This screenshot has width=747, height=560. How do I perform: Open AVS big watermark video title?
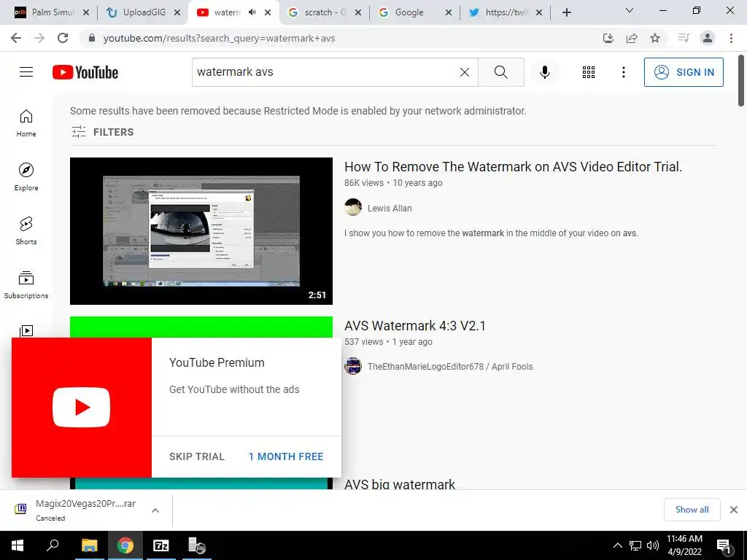click(x=400, y=484)
